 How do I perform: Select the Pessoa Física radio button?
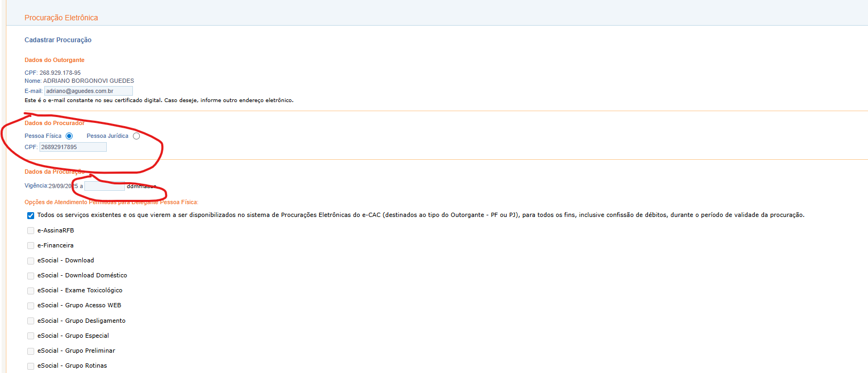(x=69, y=136)
